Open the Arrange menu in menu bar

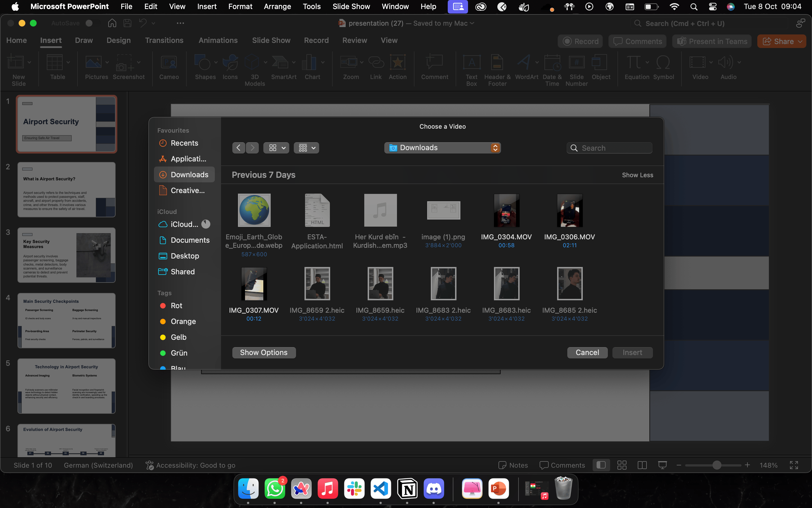[277, 6]
